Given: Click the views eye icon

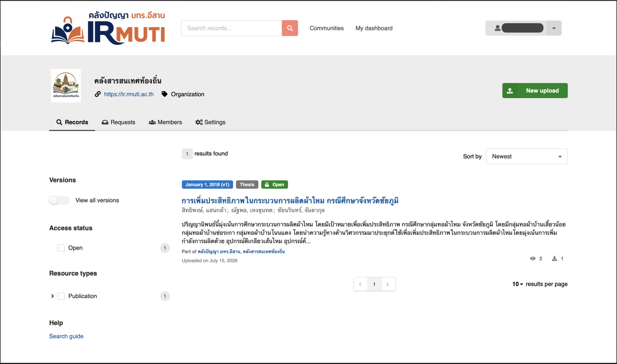Looking at the screenshot, I should click(533, 258).
